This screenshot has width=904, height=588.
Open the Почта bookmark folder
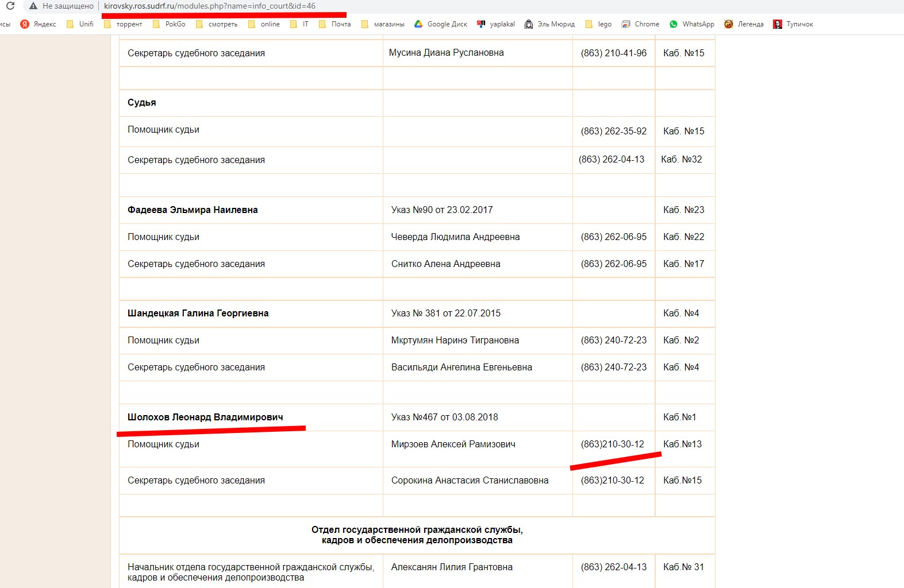334,24
